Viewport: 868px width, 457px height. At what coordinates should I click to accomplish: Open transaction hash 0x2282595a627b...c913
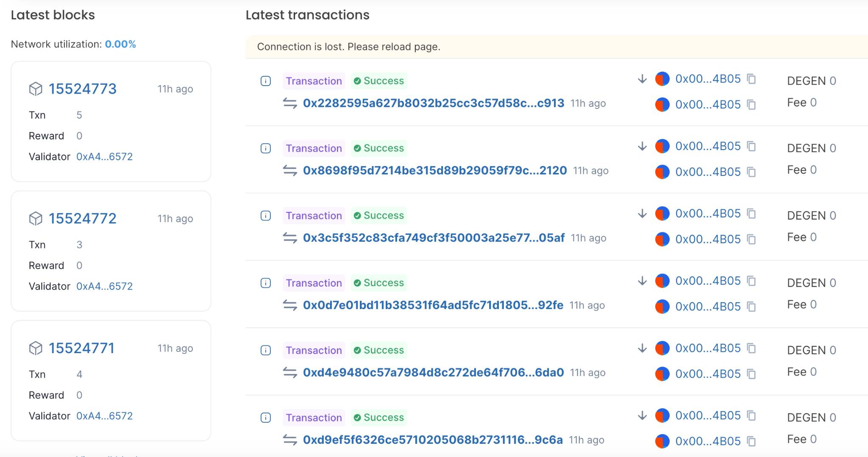coord(434,103)
